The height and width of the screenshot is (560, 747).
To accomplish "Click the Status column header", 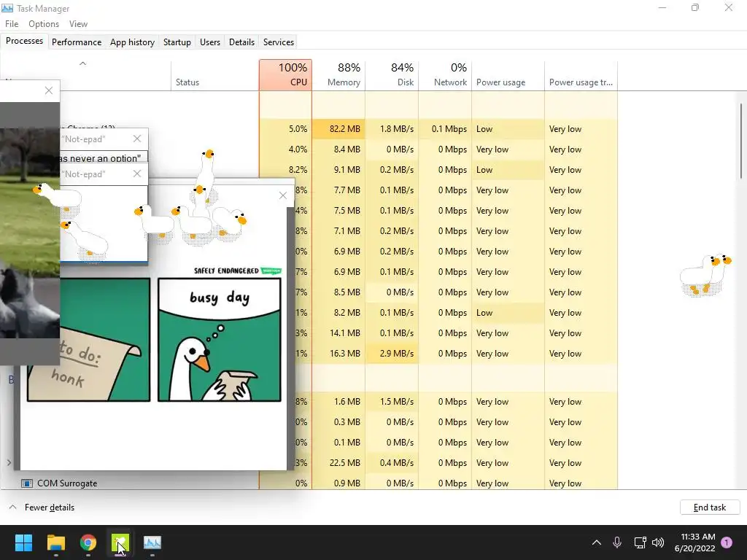I will (x=215, y=75).
